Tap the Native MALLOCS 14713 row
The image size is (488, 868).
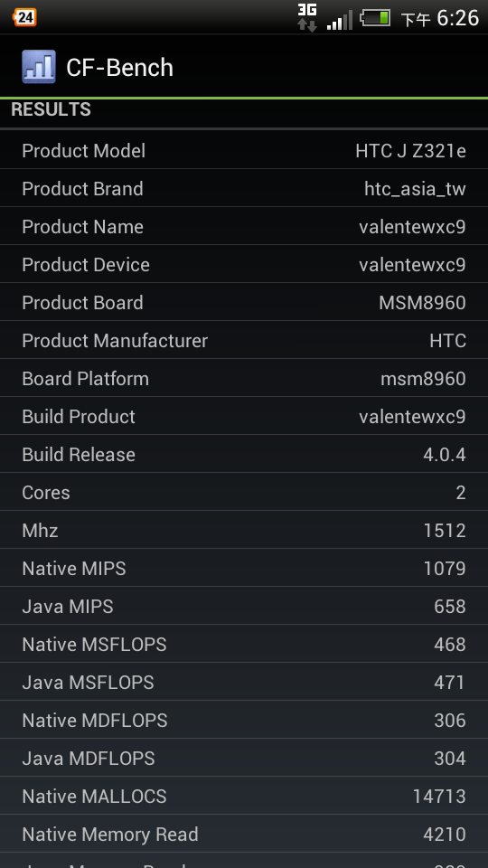coord(244,796)
